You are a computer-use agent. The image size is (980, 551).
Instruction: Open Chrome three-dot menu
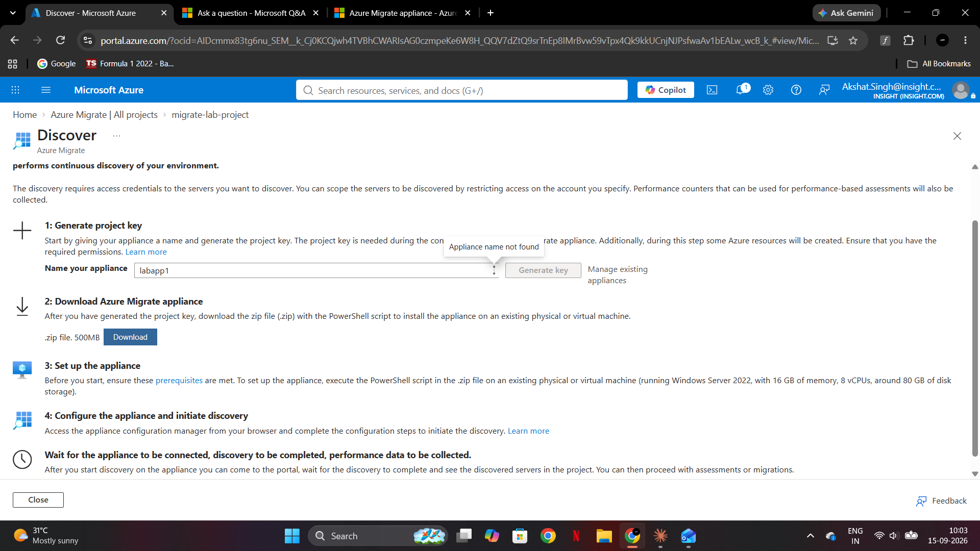click(965, 40)
